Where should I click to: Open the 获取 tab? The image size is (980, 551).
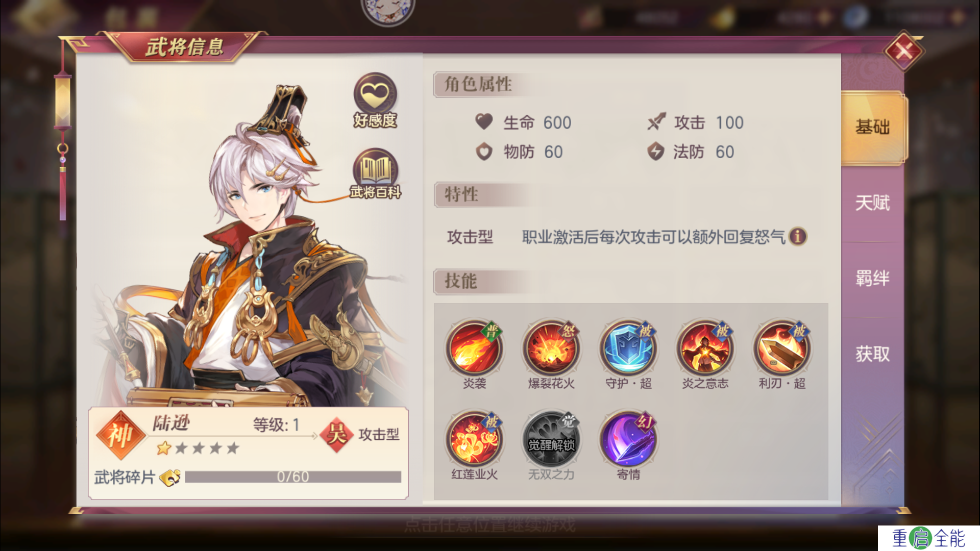[x=873, y=354]
